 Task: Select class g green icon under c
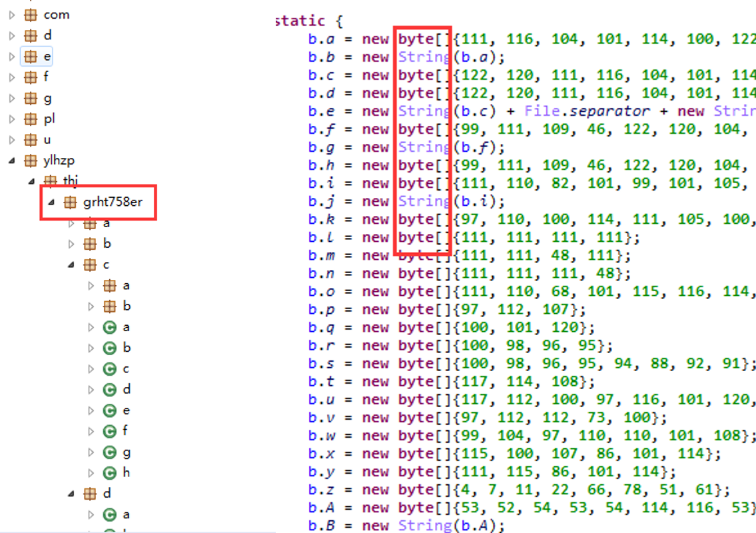[x=110, y=452]
